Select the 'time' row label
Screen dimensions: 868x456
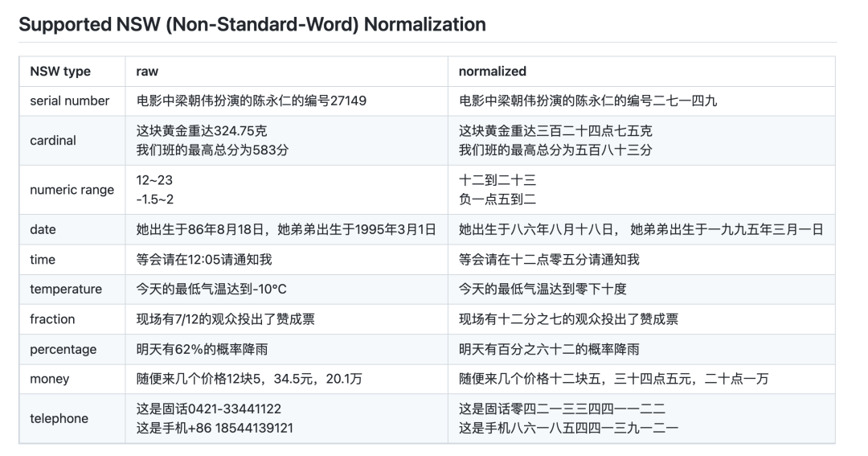[x=43, y=260]
